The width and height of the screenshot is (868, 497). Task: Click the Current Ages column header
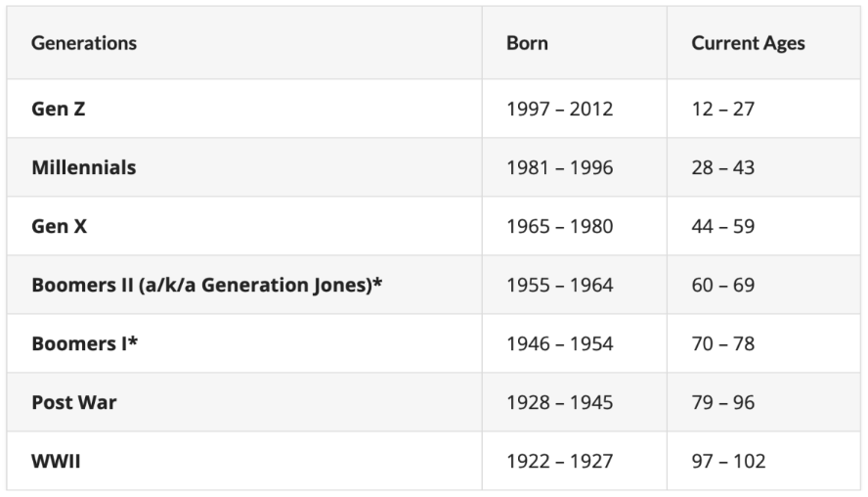click(748, 43)
